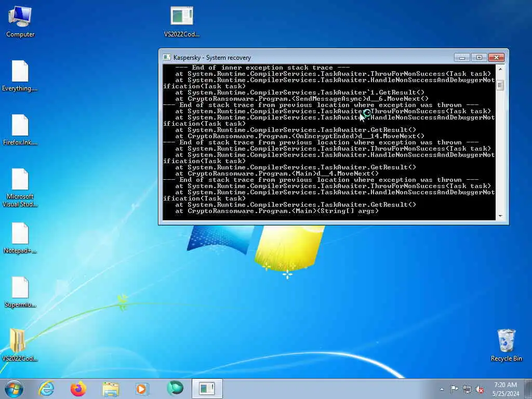Click the TaskAwaiter`1.GetResult() line
Screen dimensions: 532x399
[x=300, y=92]
